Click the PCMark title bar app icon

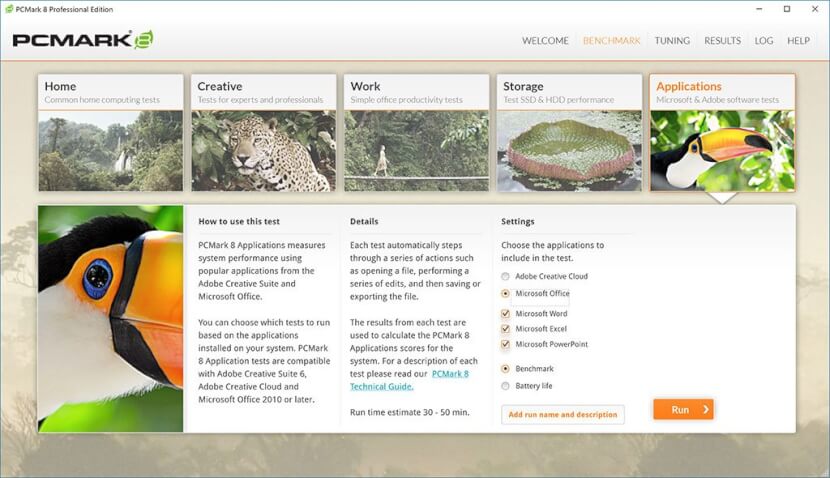(8, 9)
